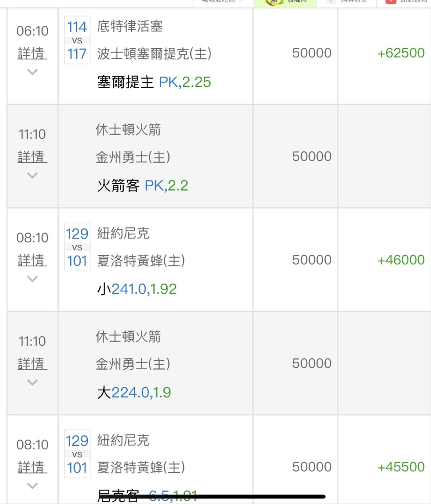Open the 購牌清單 tab at the top
This screenshot has height=504, width=431.
point(346,2)
